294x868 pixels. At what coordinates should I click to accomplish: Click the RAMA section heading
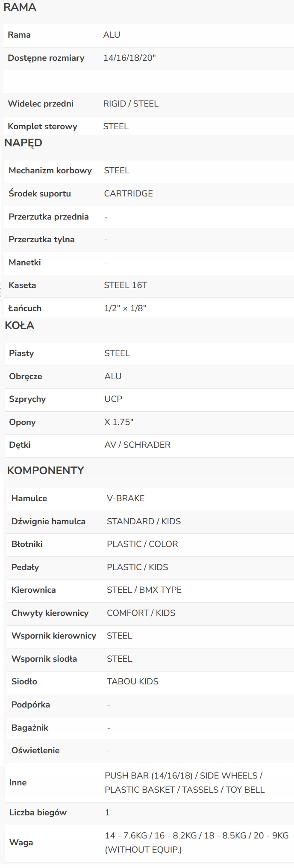[x=20, y=7]
